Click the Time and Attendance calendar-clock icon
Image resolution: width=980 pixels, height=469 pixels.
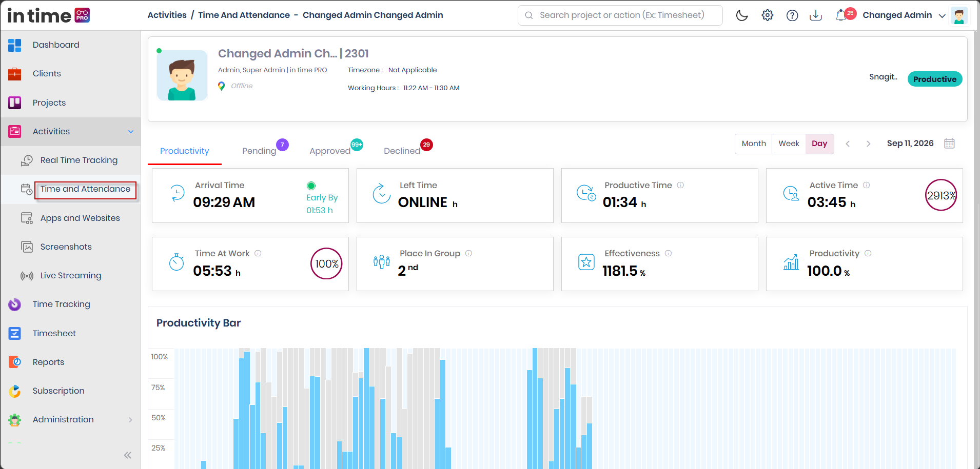click(x=27, y=189)
